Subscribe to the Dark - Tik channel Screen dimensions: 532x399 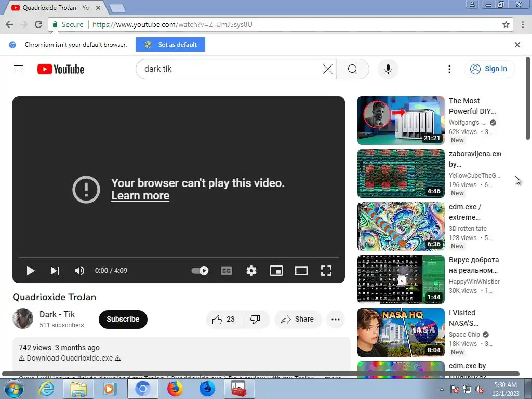click(x=123, y=320)
